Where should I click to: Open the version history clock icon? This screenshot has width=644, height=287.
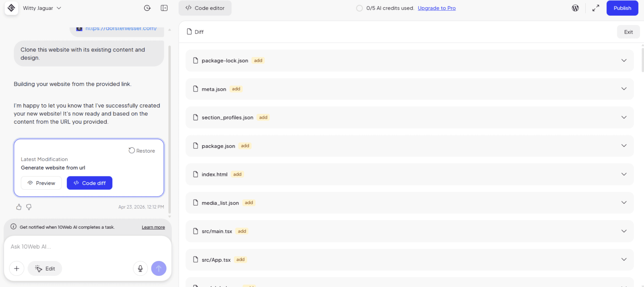point(147,8)
